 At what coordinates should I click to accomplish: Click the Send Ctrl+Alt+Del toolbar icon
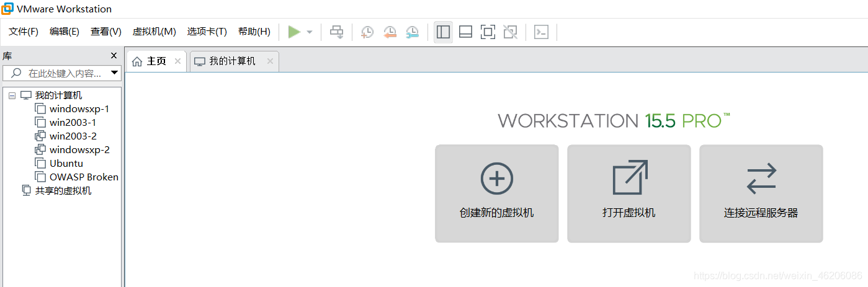(x=336, y=32)
